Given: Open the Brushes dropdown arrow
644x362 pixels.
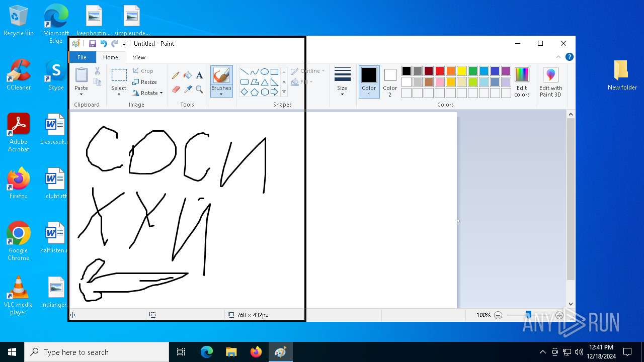Looking at the screenshot, I should 221,94.
